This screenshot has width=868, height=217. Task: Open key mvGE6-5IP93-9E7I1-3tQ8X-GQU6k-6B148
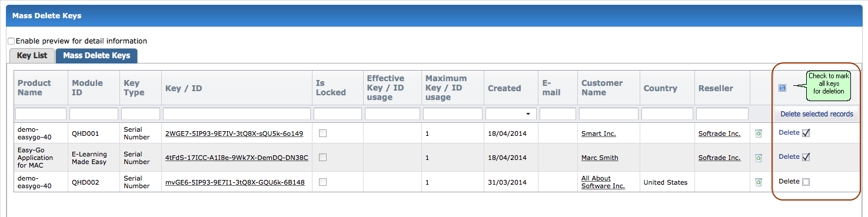235,182
